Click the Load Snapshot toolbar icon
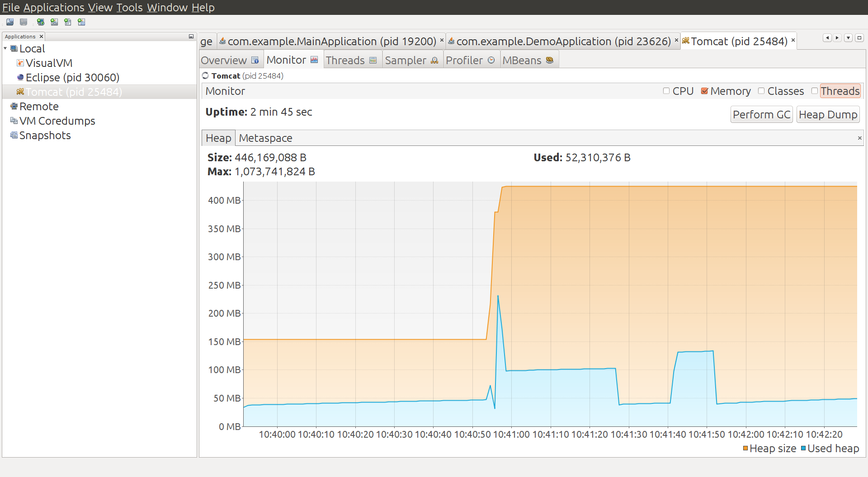Image resolution: width=868 pixels, height=477 pixels. [10, 22]
